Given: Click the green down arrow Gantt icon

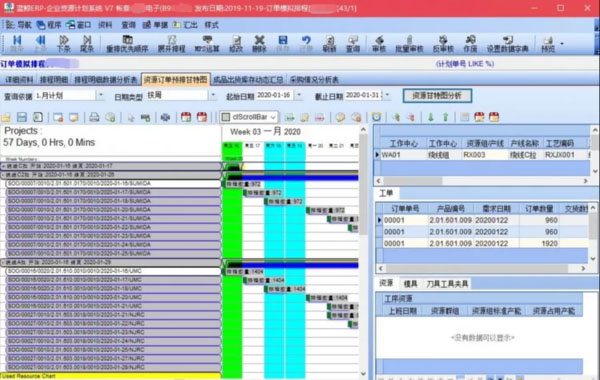Looking at the screenshot, I should (x=430, y=117).
